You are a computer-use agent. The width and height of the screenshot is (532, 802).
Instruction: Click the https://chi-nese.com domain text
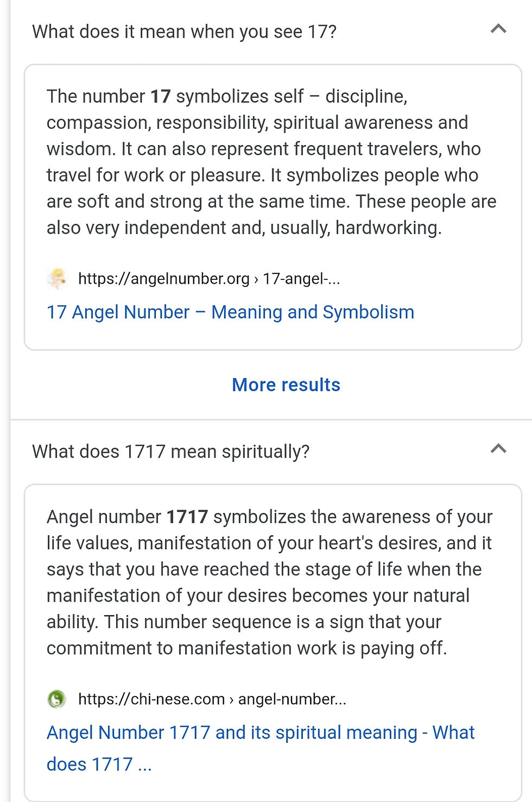151,699
